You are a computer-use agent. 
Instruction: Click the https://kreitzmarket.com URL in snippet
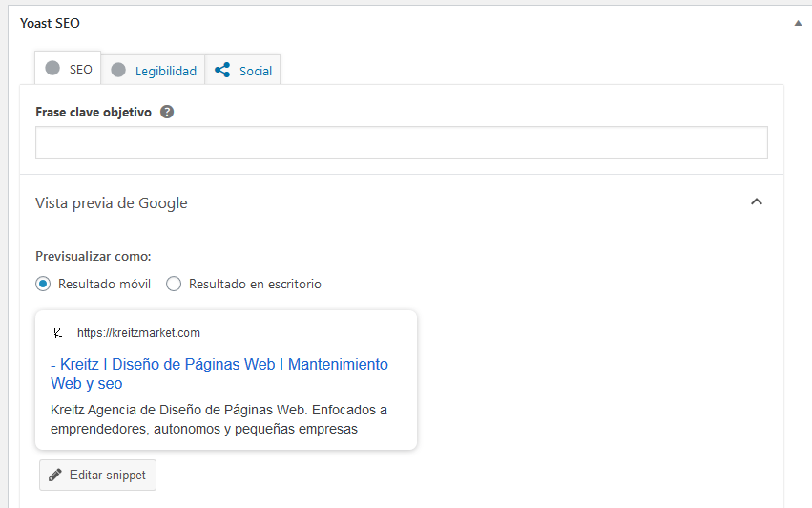(x=138, y=333)
